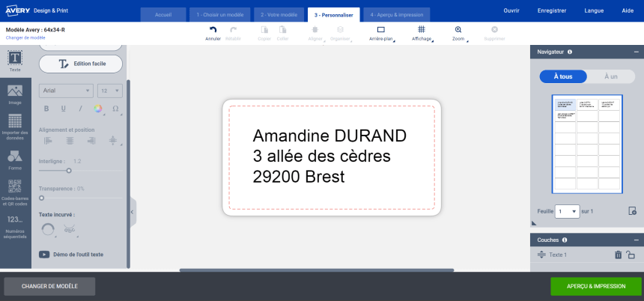644x301 pixels.
Task: Play Démo de l'outil texte video
Action: pos(71,255)
